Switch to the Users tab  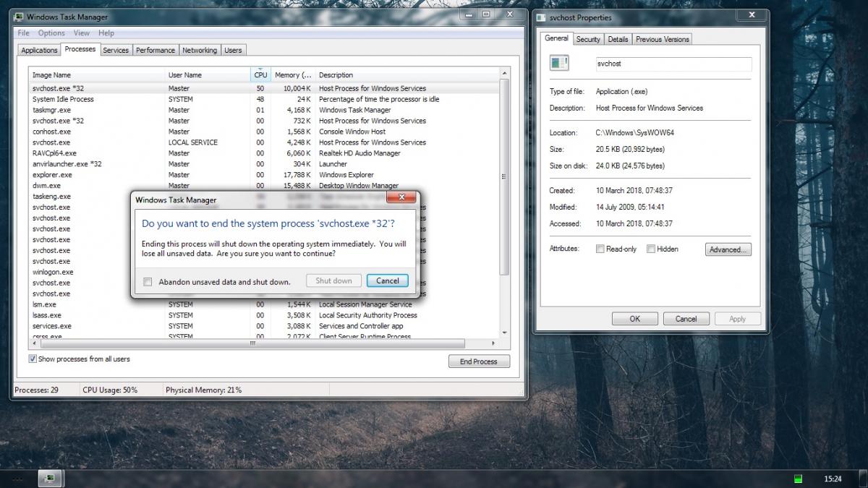click(233, 51)
